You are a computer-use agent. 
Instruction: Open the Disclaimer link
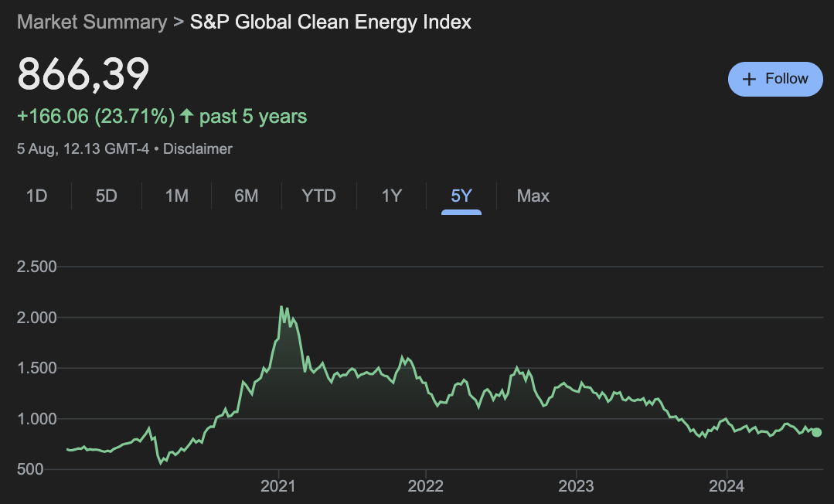click(198, 148)
